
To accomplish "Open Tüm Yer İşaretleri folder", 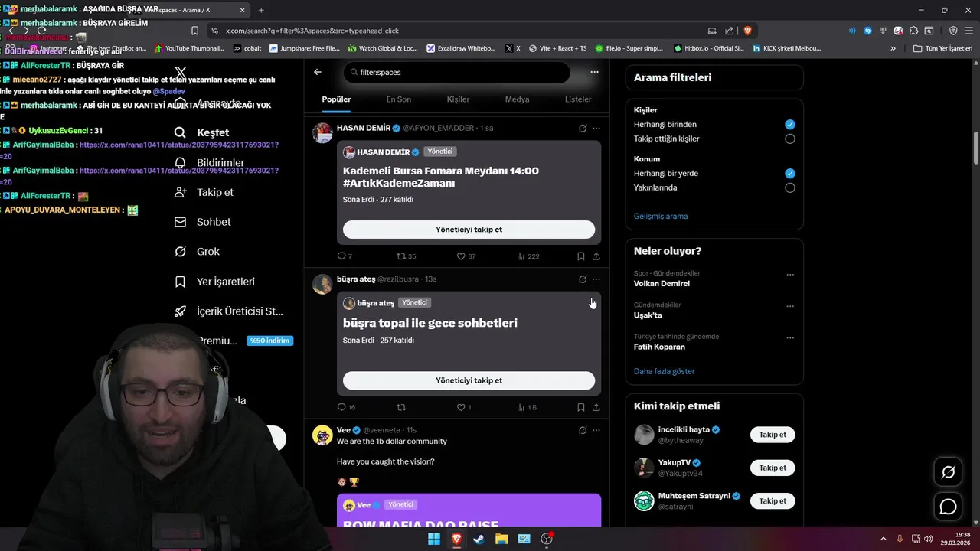I will (942, 48).
